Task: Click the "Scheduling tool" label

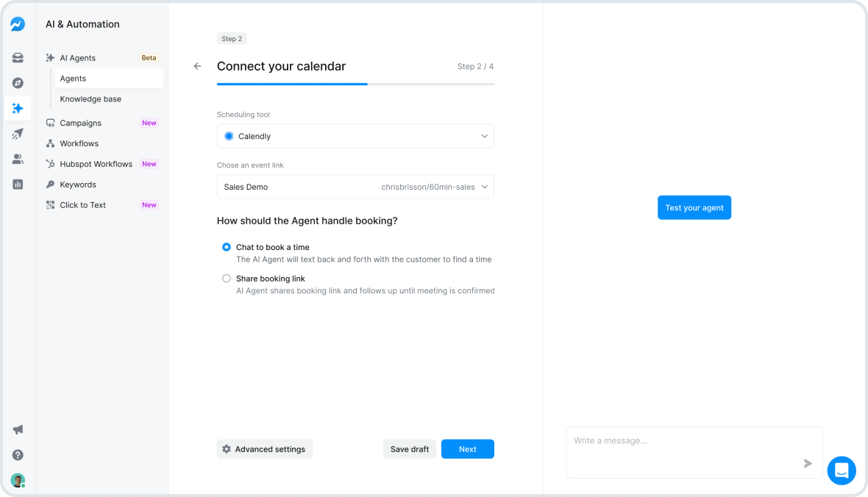Action: 243,115
